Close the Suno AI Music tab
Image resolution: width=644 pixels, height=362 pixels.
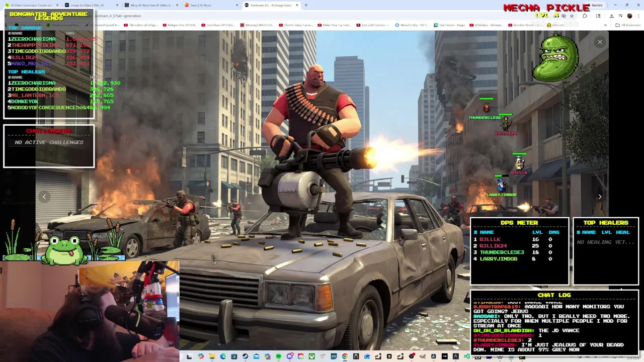pos(237,5)
